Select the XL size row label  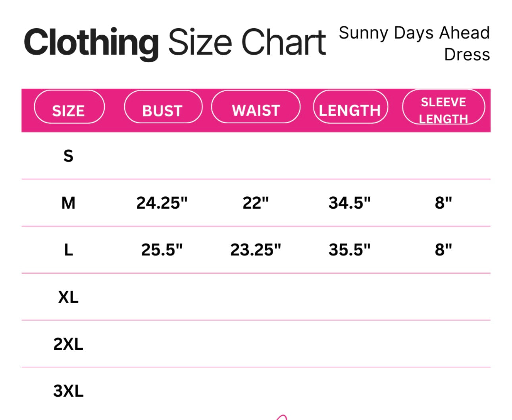tap(68, 297)
